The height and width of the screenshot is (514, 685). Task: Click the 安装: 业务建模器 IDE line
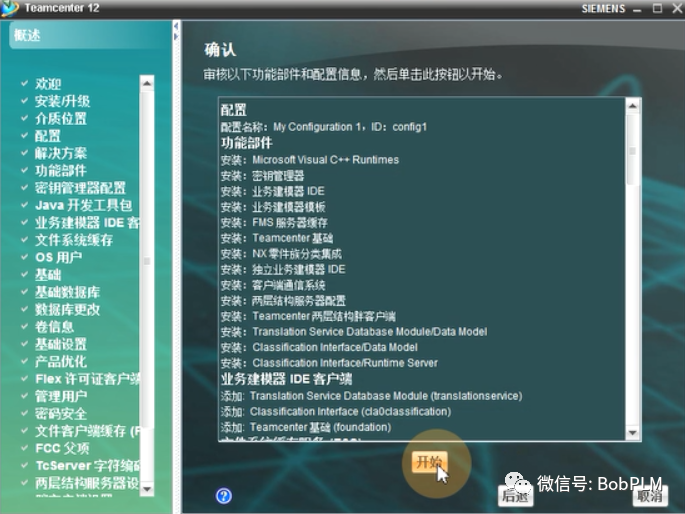pyautogui.click(x=273, y=191)
